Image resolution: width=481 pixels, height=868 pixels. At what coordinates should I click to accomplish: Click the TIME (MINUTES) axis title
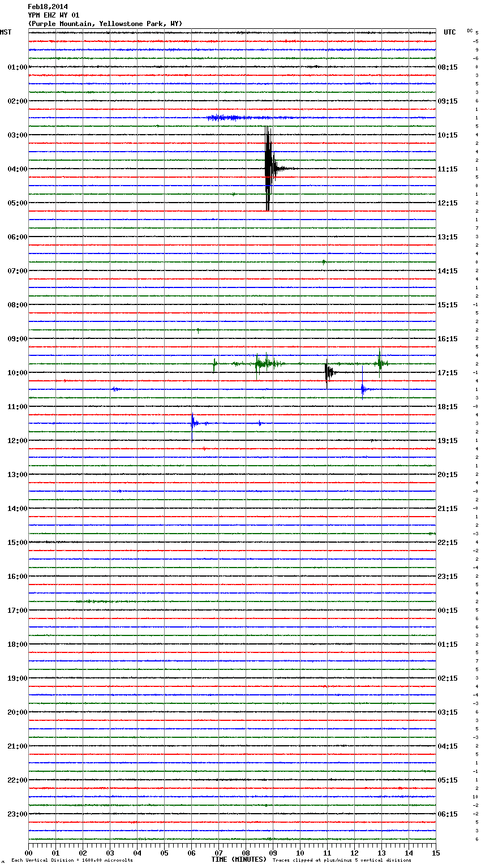pyautogui.click(x=239, y=860)
